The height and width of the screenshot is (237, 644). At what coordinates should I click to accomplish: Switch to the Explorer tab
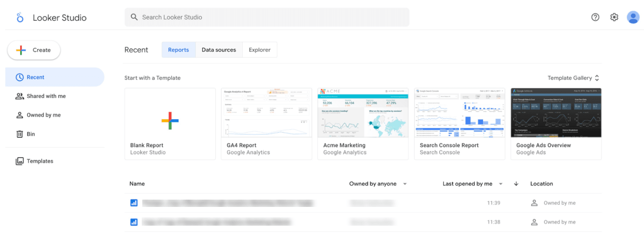click(x=260, y=50)
